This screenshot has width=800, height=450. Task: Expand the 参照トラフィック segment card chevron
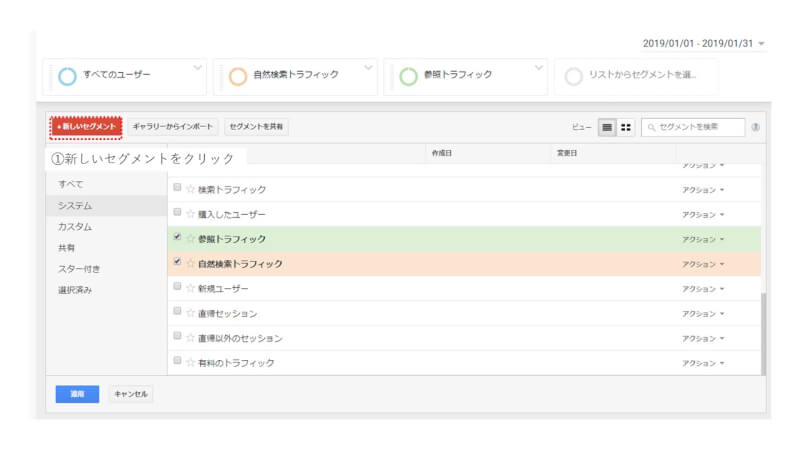tap(538, 68)
